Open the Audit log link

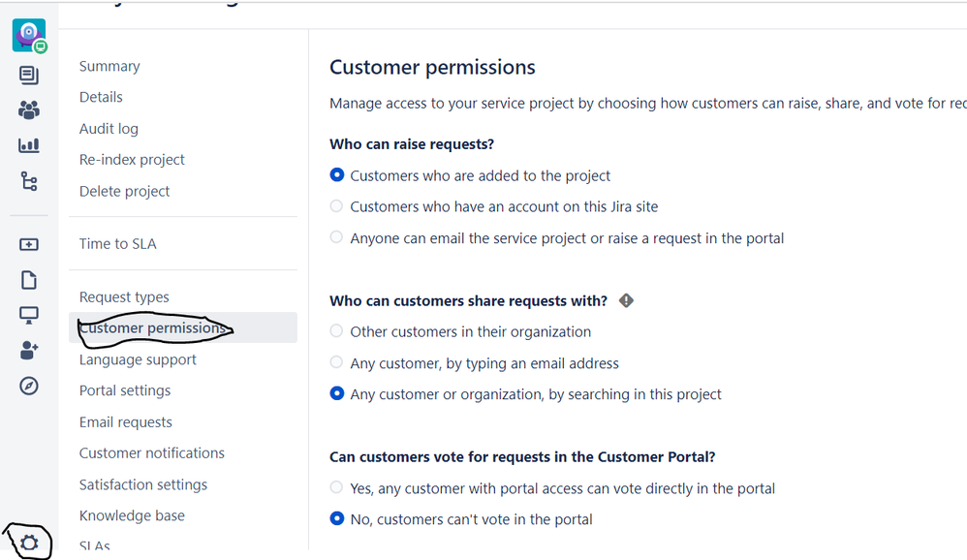coord(109,128)
